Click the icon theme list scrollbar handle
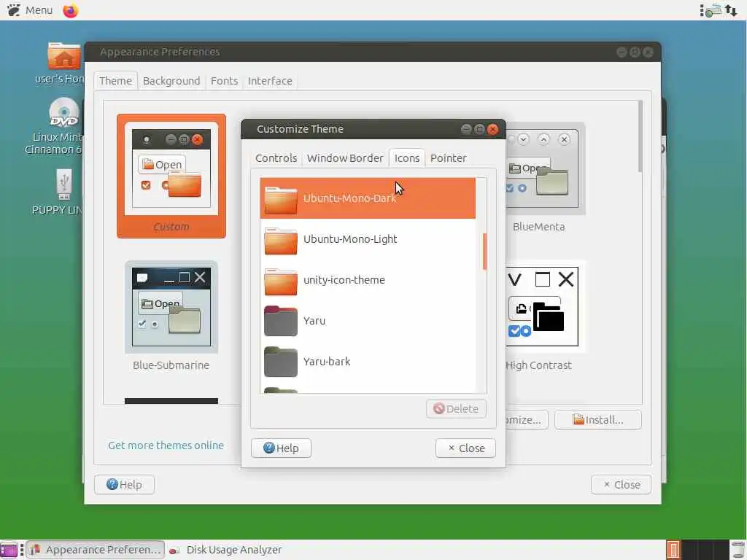Screen dimensions: 747x560 point(484,252)
